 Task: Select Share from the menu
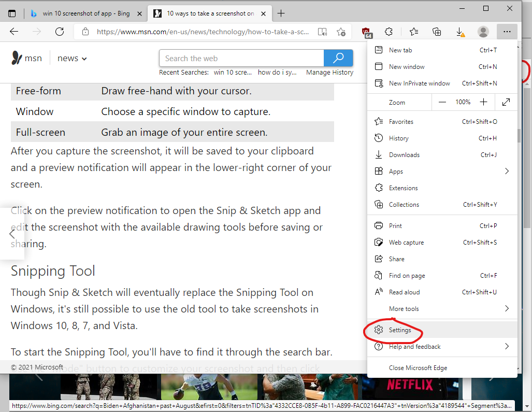click(442, 259)
